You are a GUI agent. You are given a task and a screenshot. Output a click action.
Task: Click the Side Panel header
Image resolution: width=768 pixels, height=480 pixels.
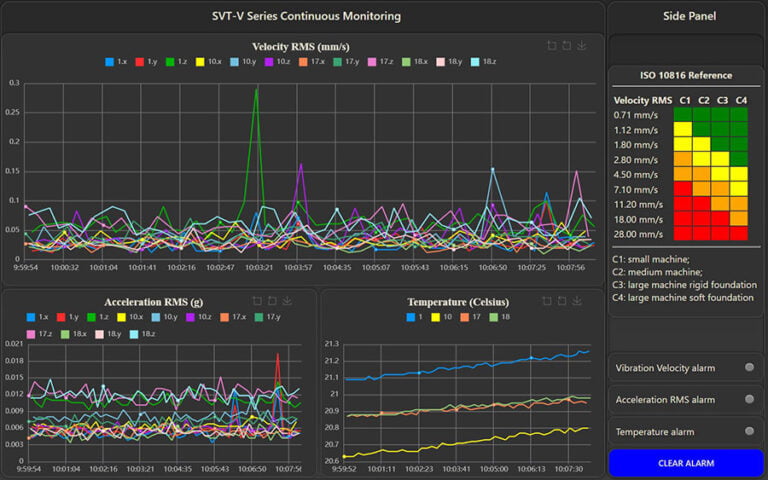(x=686, y=16)
